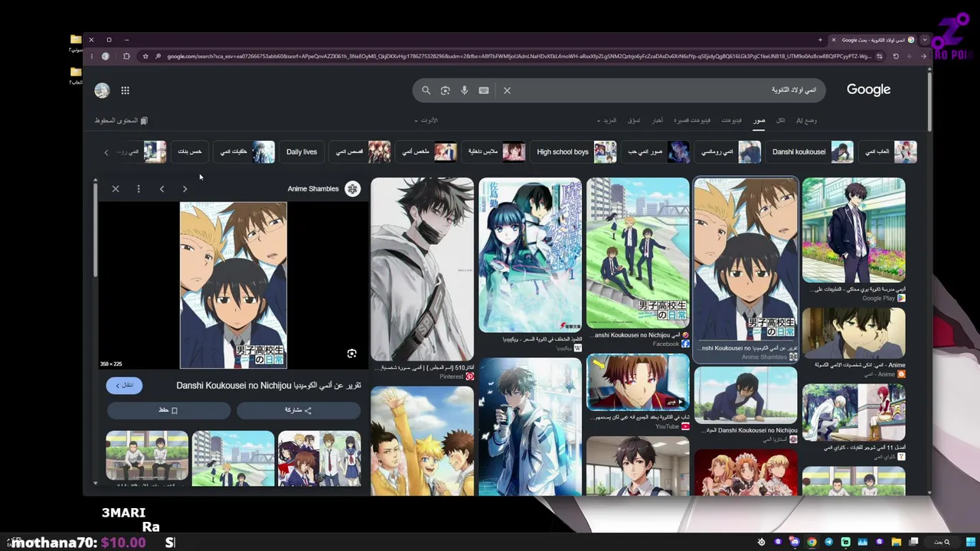Screen dimensions: 980x551
Task: Go back using the rightmost toolbar arrow
Action: click(924, 56)
